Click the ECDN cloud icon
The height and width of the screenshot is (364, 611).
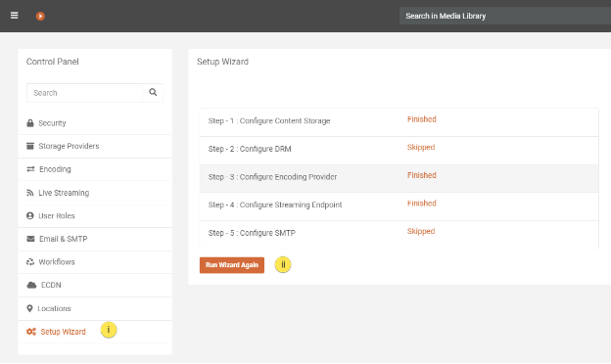pyautogui.click(x=31, y=285)
